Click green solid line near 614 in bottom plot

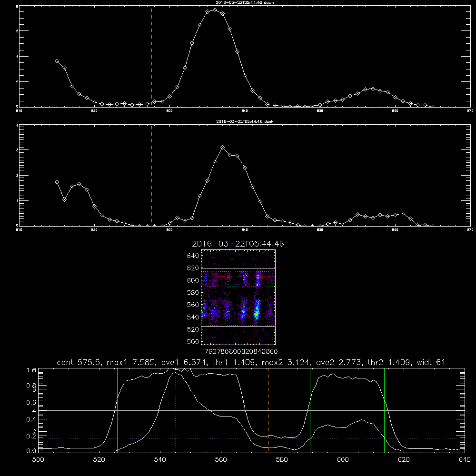(x=384, y=410)
